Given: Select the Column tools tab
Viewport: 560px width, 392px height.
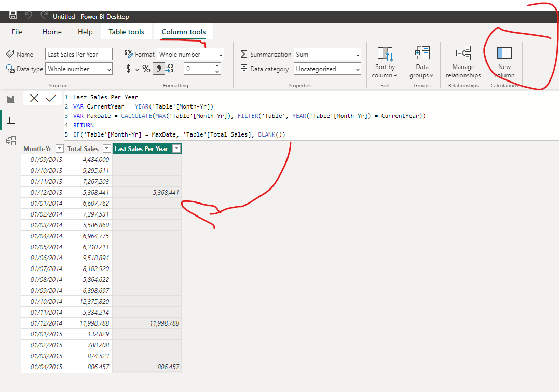Looking at the screenshot, I should point(184,32).
